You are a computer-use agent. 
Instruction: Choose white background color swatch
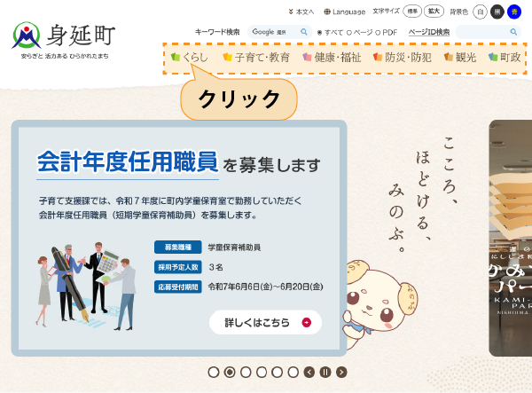pos(480,12)
